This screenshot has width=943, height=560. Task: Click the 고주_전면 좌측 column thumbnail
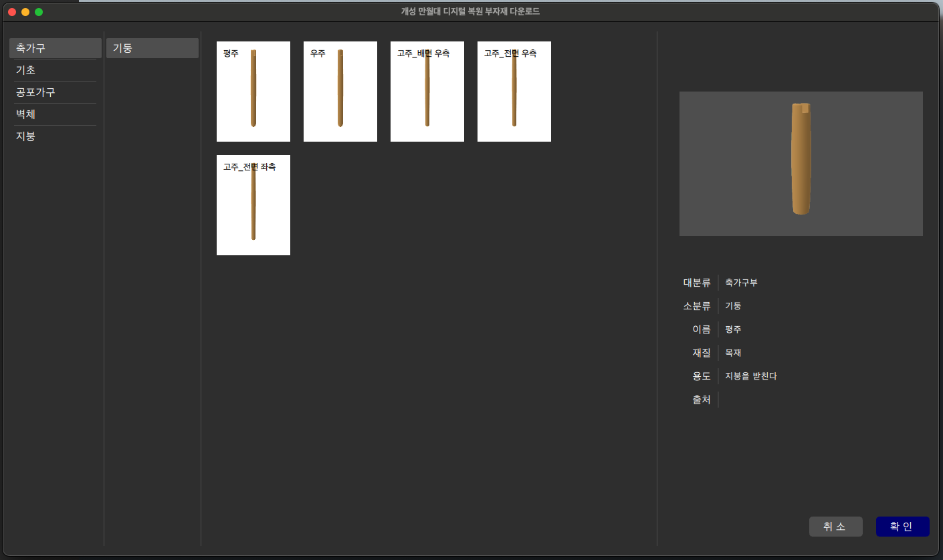253,205
